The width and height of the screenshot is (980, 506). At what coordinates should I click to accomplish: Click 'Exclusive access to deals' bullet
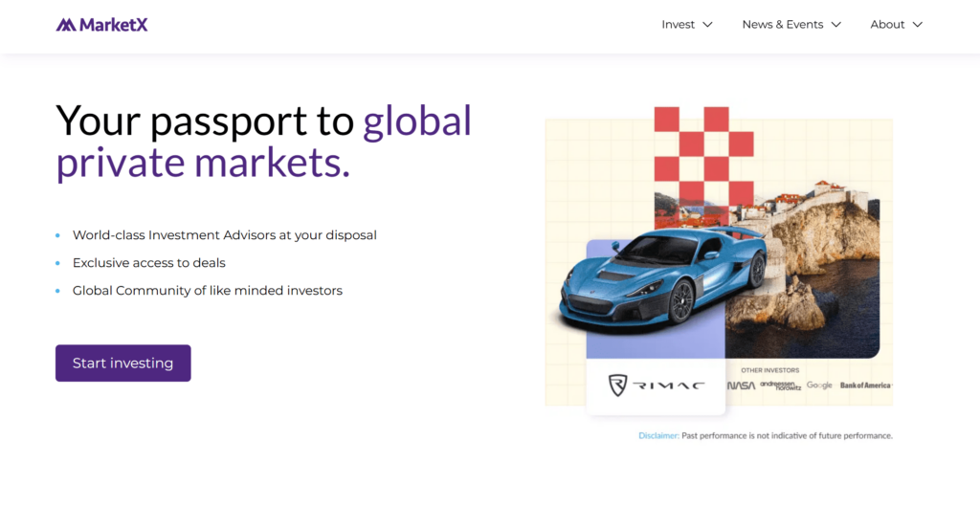148,262
